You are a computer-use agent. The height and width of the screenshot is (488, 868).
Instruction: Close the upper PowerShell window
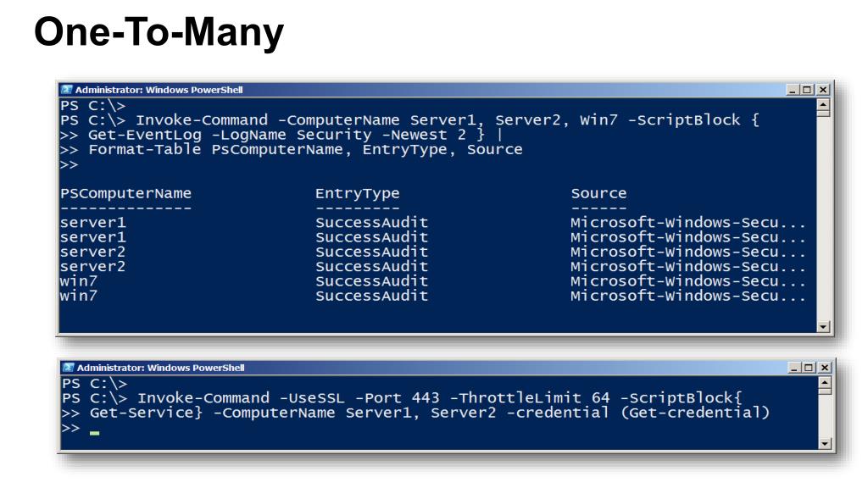[823, 90]
